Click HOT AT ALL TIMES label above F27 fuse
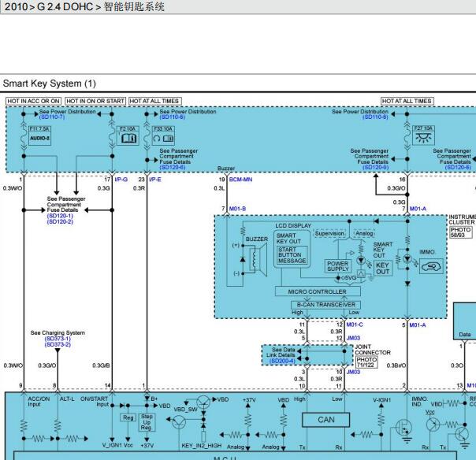The width and height of the screenshot is (476, 460). coord(407,101)
